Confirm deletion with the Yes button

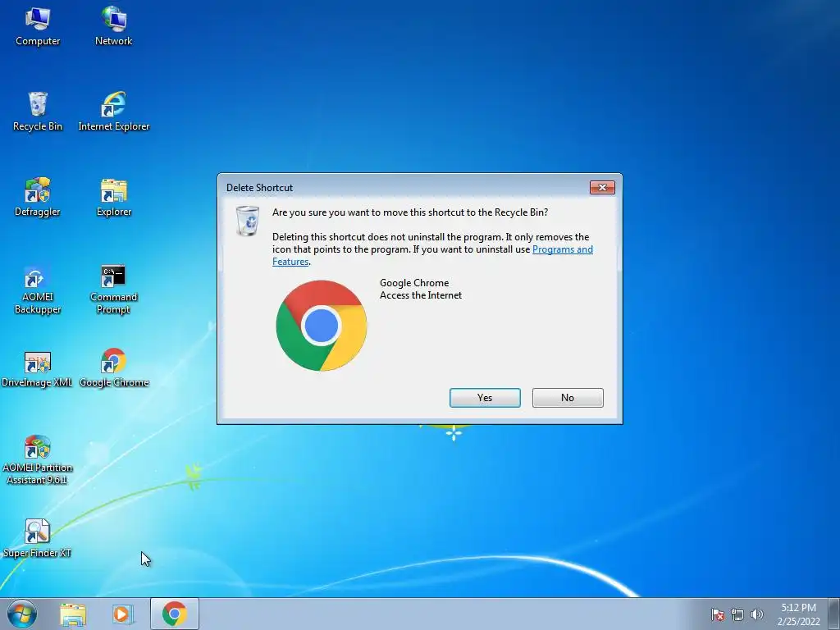pyautogui.click(x=485, y=398)
